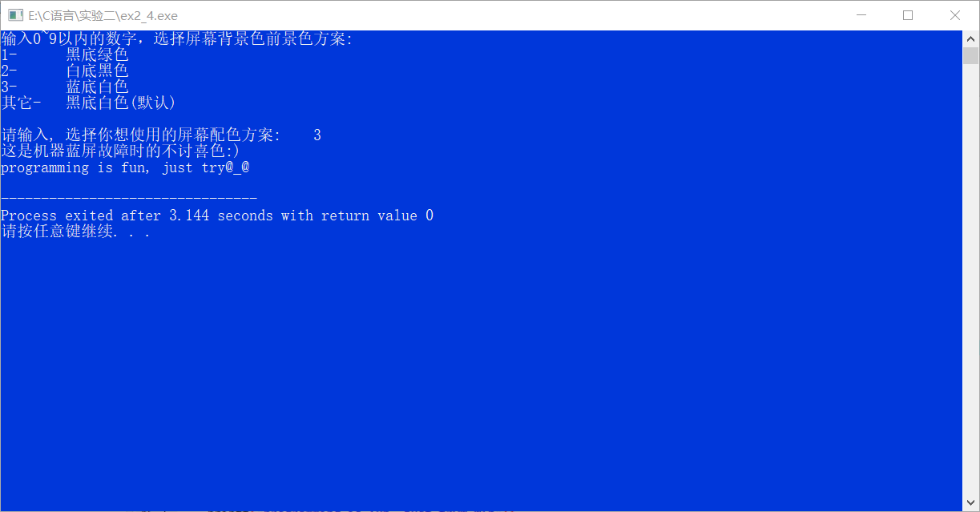Click option line 1- 黑底绿色

[65, 54]
